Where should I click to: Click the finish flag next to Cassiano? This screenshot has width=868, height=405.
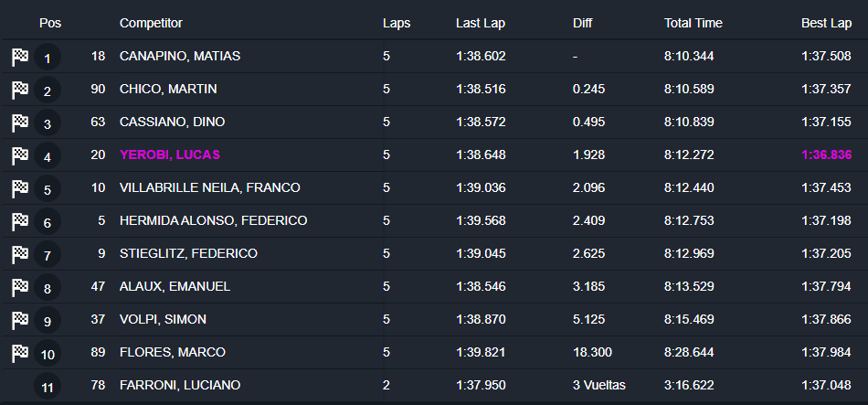tap(20, 123)
